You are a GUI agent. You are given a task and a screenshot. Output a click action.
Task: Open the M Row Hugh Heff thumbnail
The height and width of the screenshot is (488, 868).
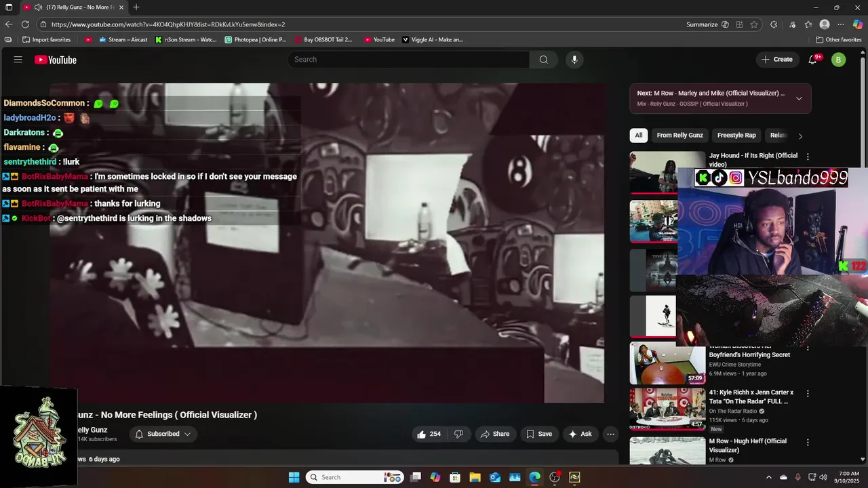tap(667, 451)
